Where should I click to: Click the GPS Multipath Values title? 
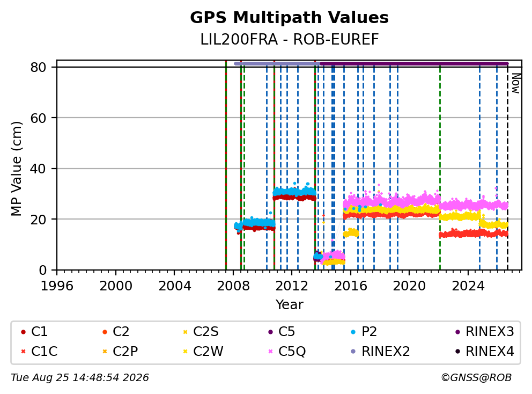coord(289,18)
